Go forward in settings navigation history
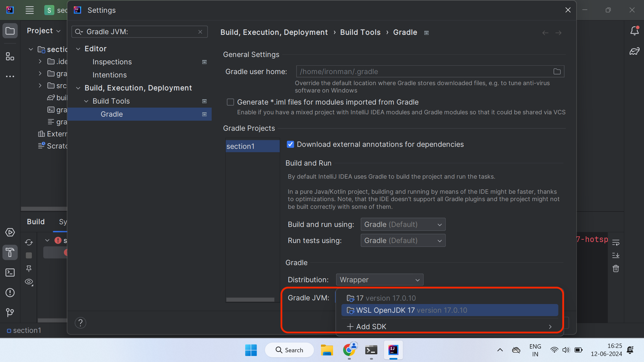 [x=558, y=33]
